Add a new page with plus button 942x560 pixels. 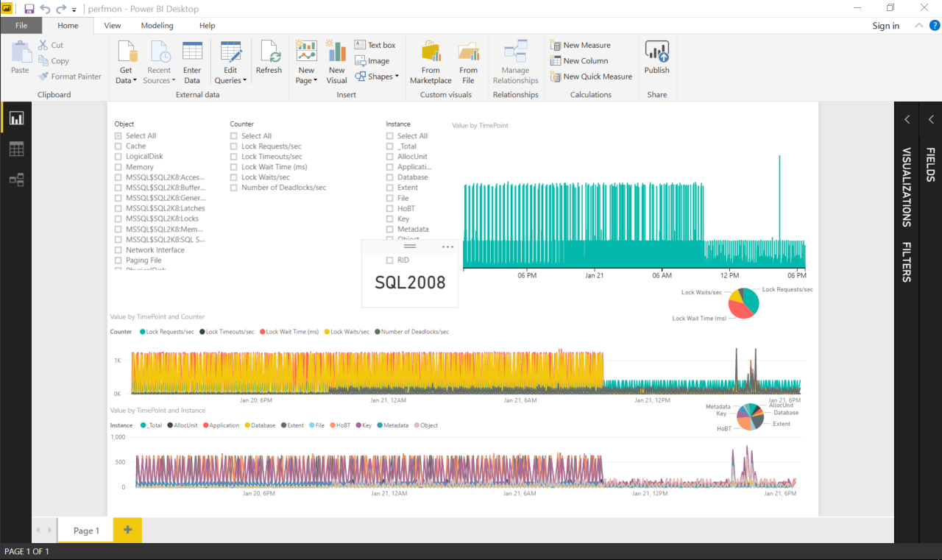127,530
